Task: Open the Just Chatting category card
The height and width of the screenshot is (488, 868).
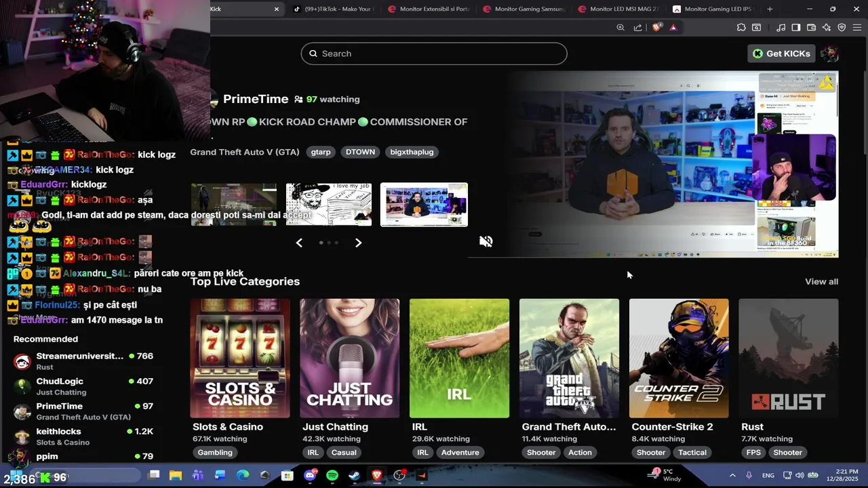Action: point(350,358)
